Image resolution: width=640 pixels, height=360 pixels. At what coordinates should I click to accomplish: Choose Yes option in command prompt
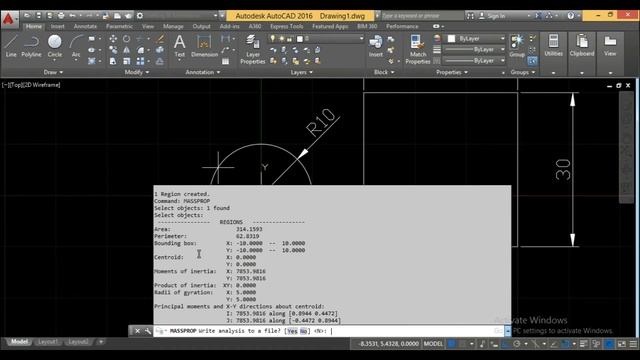point(292,331)
